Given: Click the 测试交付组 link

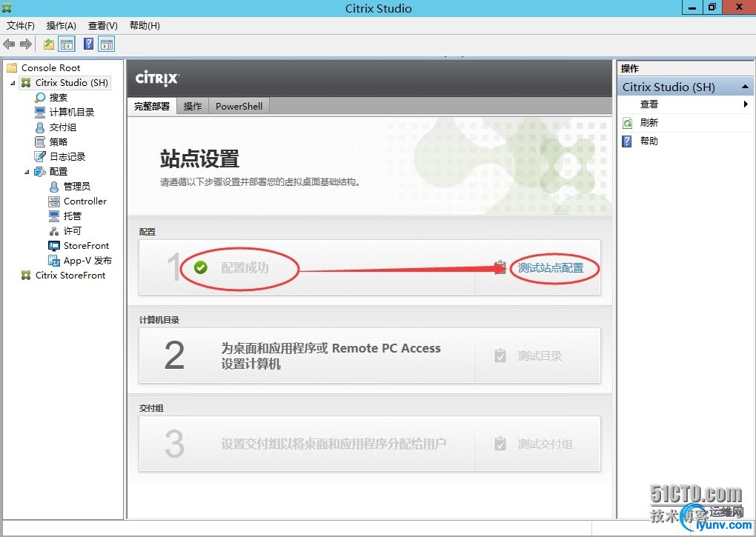Looking at the screenshot, I should [546, 444].
